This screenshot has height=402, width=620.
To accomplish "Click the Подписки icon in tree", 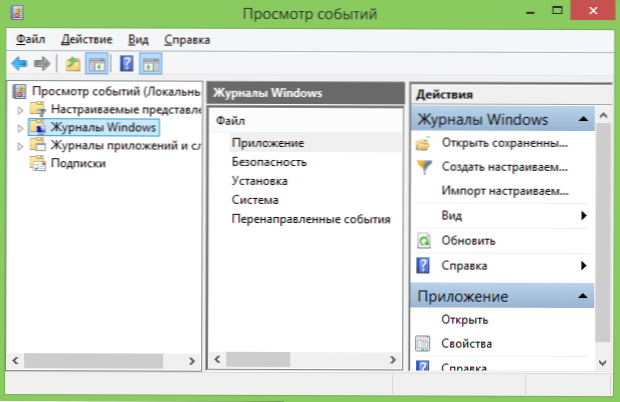I will [38, 163].
